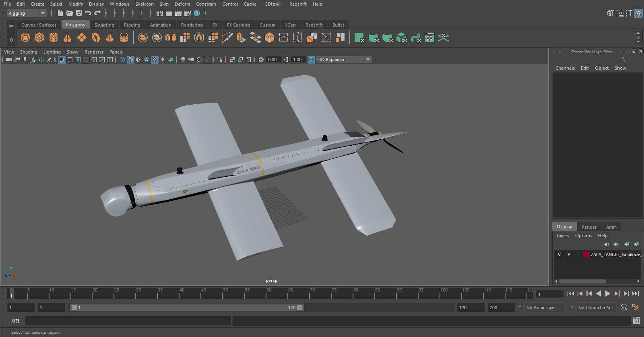Open the Skeleton menu
Screen dimensions: 644x337
144,4
